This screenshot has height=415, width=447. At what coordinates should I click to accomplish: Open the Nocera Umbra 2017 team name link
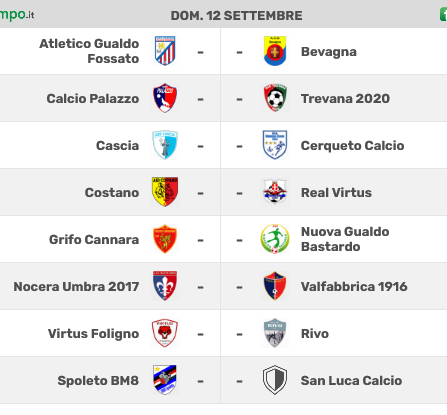76,287
